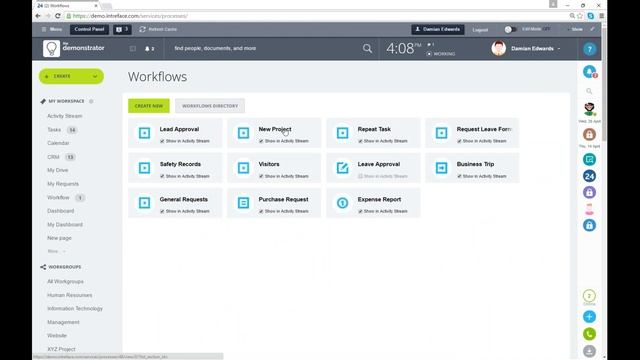
Task: Open the notifications bell icon
Action: (147, 49)
